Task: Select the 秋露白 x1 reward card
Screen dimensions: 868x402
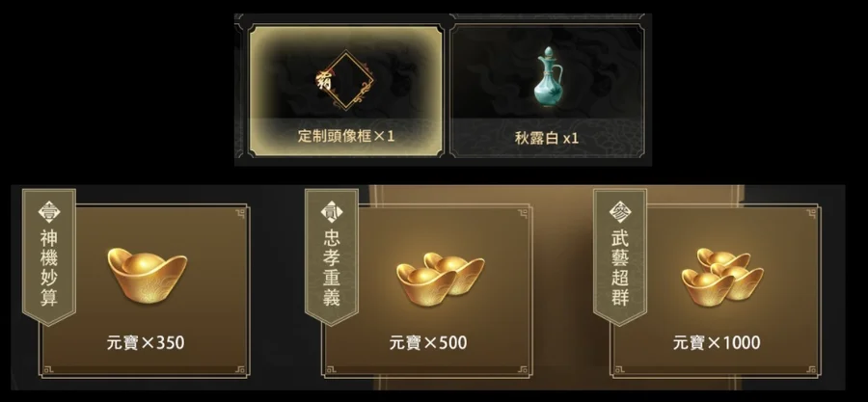Action: 547,92
